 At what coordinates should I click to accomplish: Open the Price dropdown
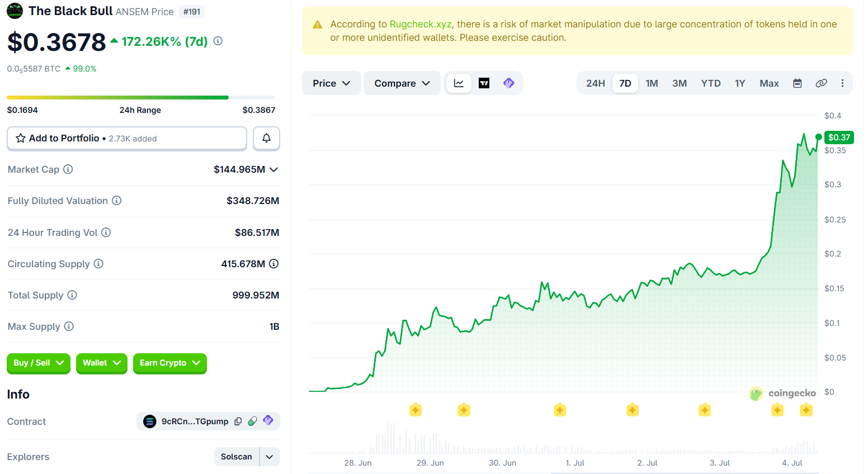coord(331,83)
